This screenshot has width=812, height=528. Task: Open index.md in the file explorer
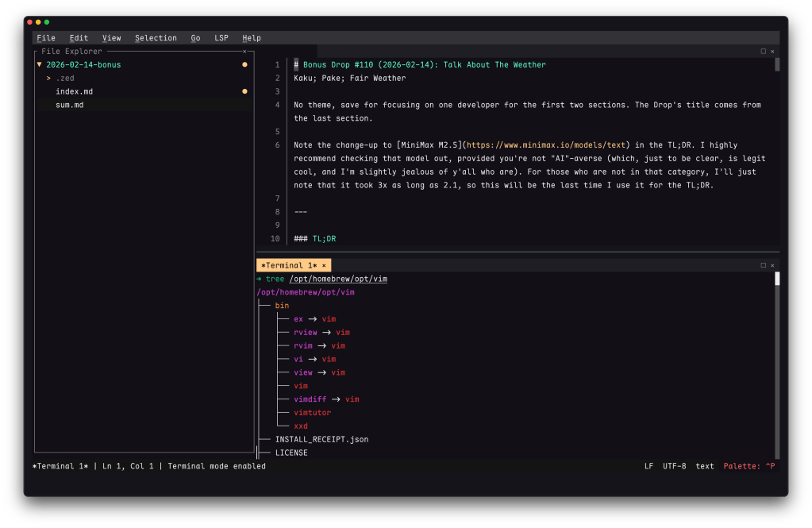[74, 92]
